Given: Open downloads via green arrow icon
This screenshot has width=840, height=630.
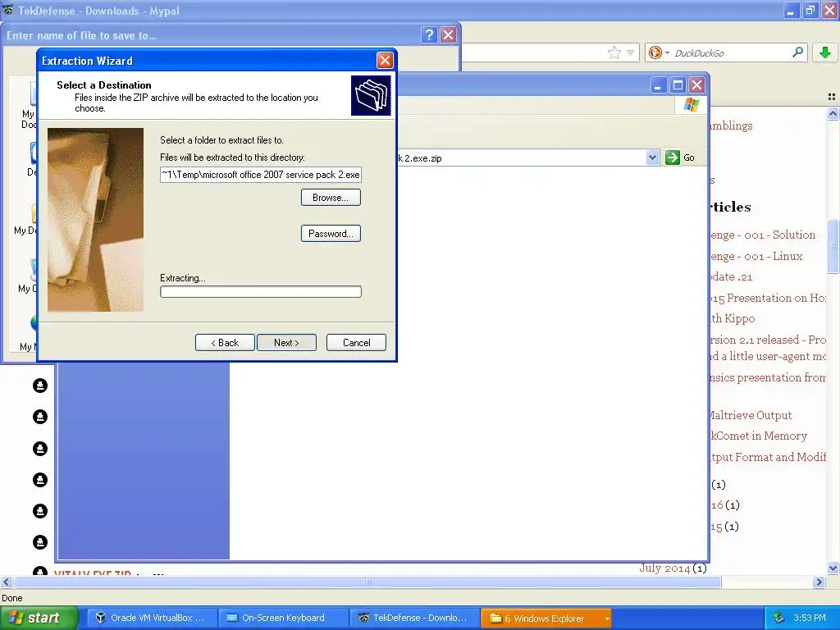Looking at the screenshot, I should click(x=825, y=52).
